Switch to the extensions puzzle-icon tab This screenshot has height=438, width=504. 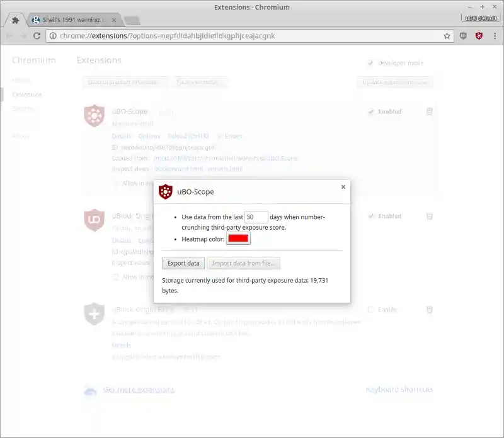[15, 20]
